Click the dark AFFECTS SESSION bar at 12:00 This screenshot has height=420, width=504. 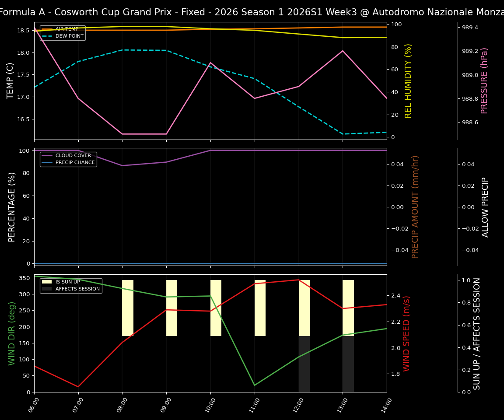click(x=303, y=363)
